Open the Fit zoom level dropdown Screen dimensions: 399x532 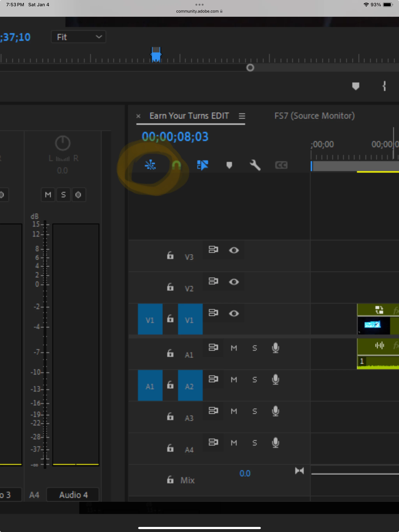tap(79, 37)
